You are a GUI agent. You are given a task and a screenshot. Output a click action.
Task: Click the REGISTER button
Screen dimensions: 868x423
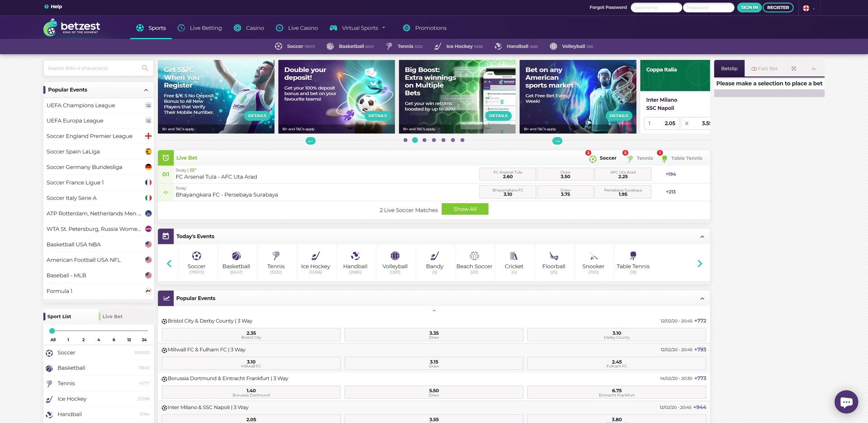click(x=778, y=8)
